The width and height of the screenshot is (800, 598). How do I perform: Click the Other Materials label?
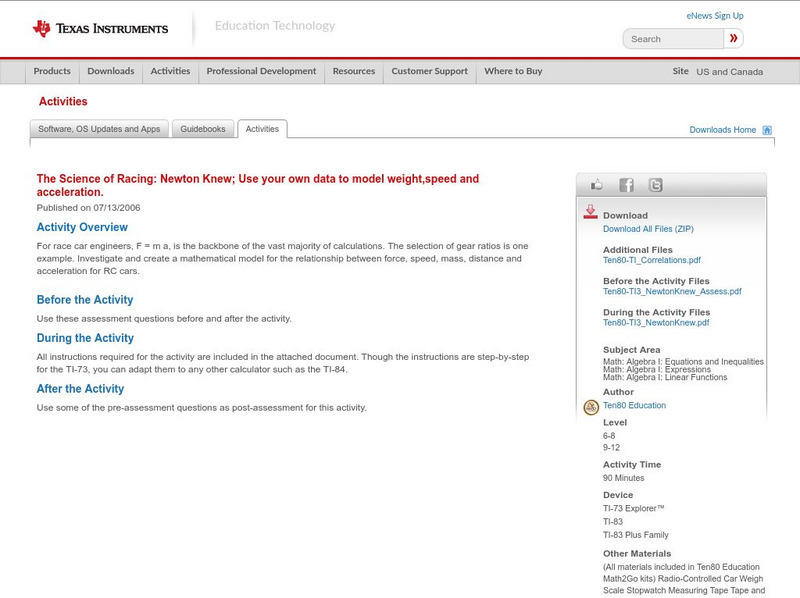[637, 554]
